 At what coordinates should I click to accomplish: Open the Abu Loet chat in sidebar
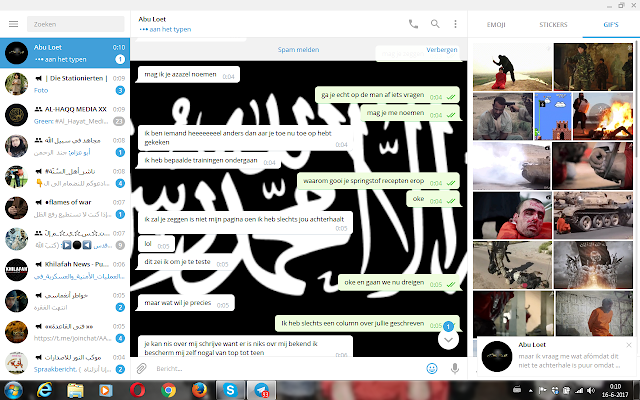(x=65, y=53)
